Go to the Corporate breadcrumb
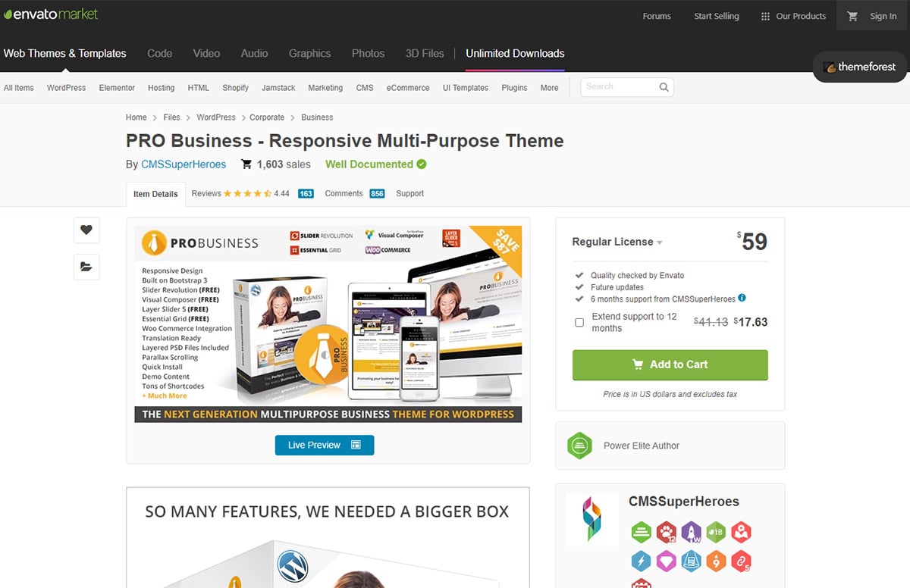The image size is (910, 588). tap(267, 117)
